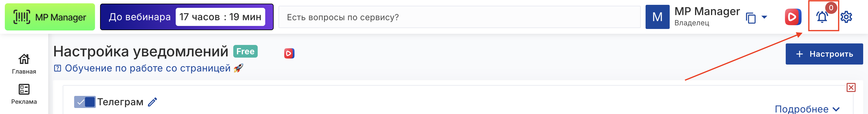Click the search field Есть вопросы по сервису
Screen dimensions: 868x114
[x=459, y=17]
